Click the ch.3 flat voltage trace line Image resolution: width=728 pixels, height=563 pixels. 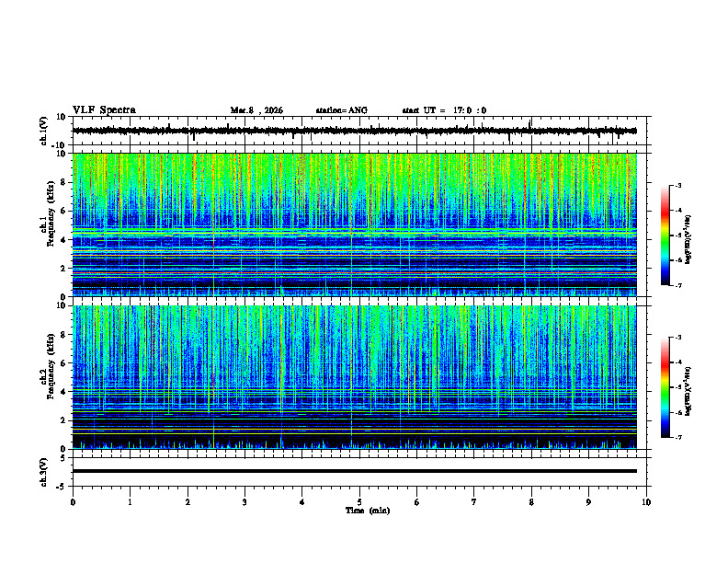click(x=354, y=471)
